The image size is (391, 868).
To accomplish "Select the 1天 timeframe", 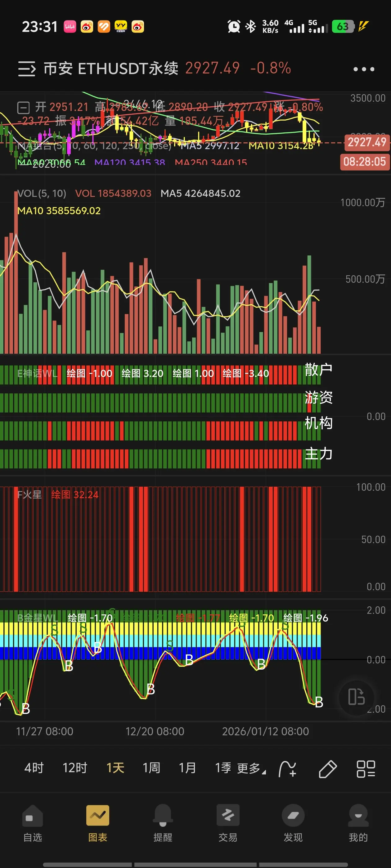I will [115, 768].
